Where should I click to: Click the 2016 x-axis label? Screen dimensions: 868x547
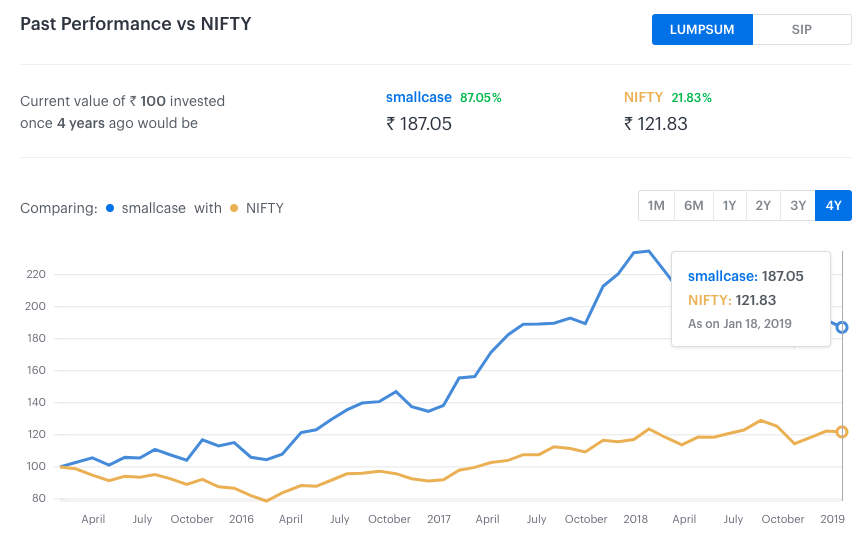coord(241,519)
